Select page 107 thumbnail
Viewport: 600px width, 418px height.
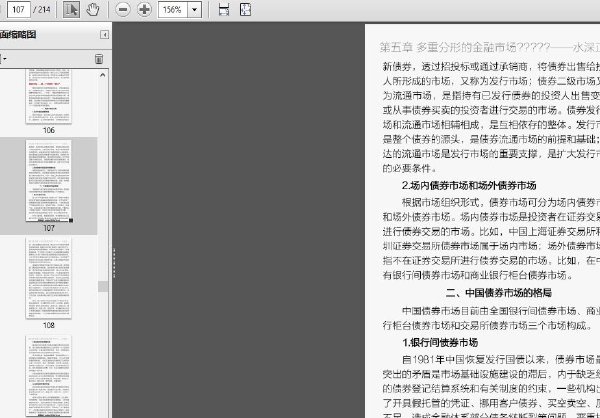[x=49, y=180]
